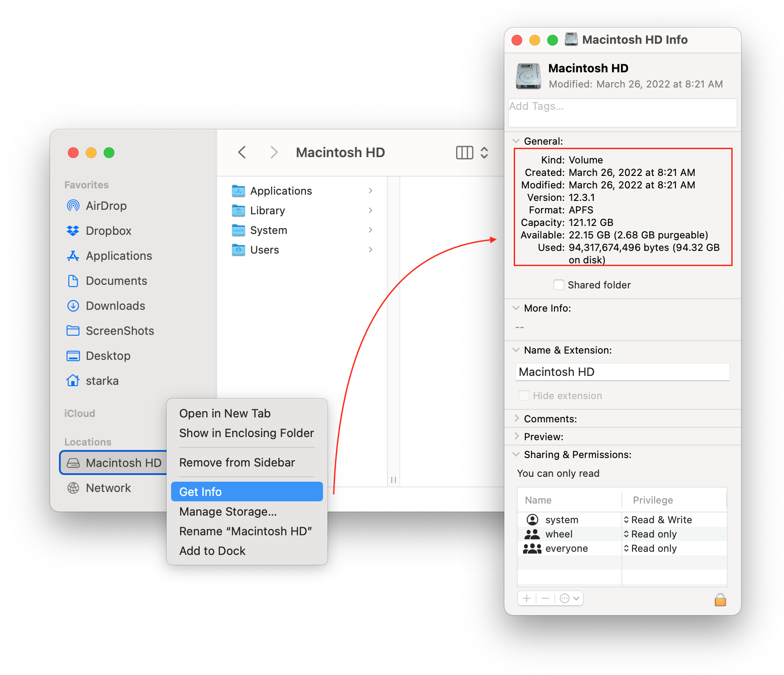Select the wheel row in permissions table

tap(622, 534)
